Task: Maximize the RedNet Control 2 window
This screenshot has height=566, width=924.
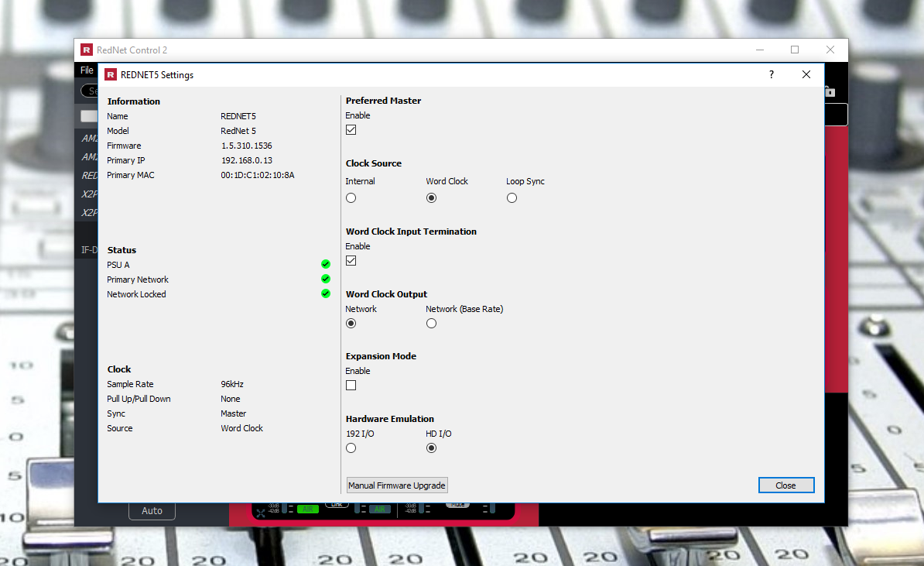Action: coord(794,50)
